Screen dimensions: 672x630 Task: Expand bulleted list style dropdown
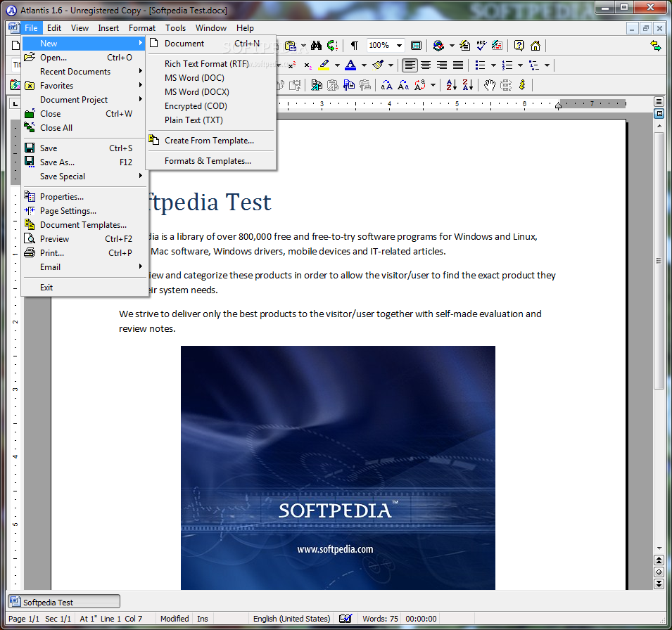[x=493, y=65]
